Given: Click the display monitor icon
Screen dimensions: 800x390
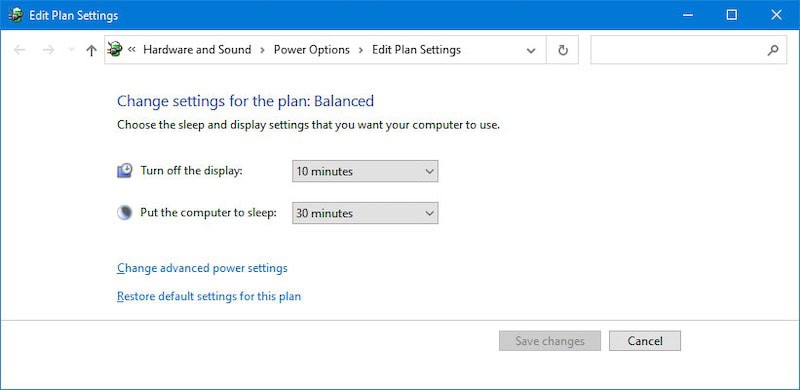Looking at the screenshot, I should click(124, 171).
